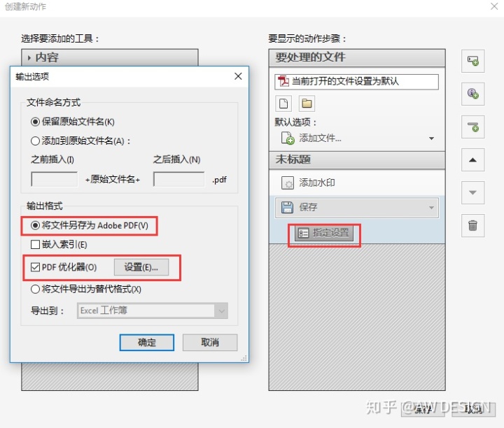
Task: Click the 设置(E)... optimizer button
Action: point(141,267)
